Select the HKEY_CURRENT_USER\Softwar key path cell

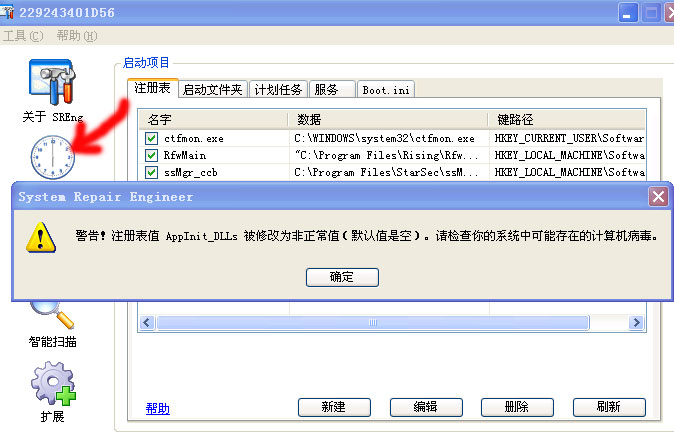point(569,138)
